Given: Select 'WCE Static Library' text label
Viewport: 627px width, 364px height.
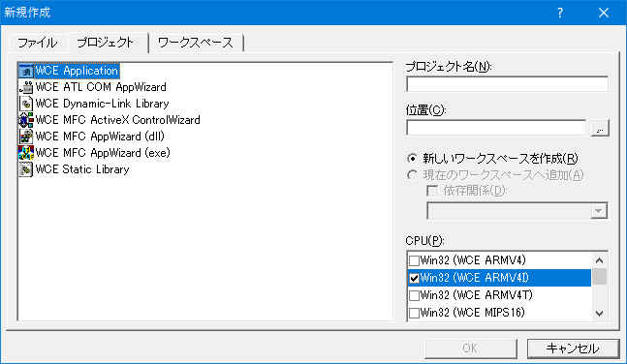Looking at the screenshot, I should [x=82, y=169].
